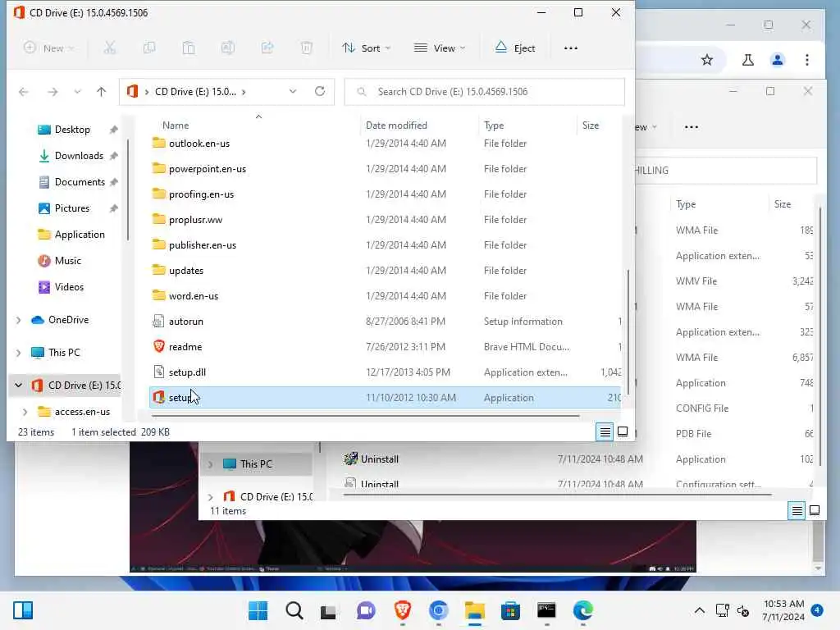The width and height of the screenshot is (840, 630).
Task: Open Music in sidebar
Action: pos(67,261)
